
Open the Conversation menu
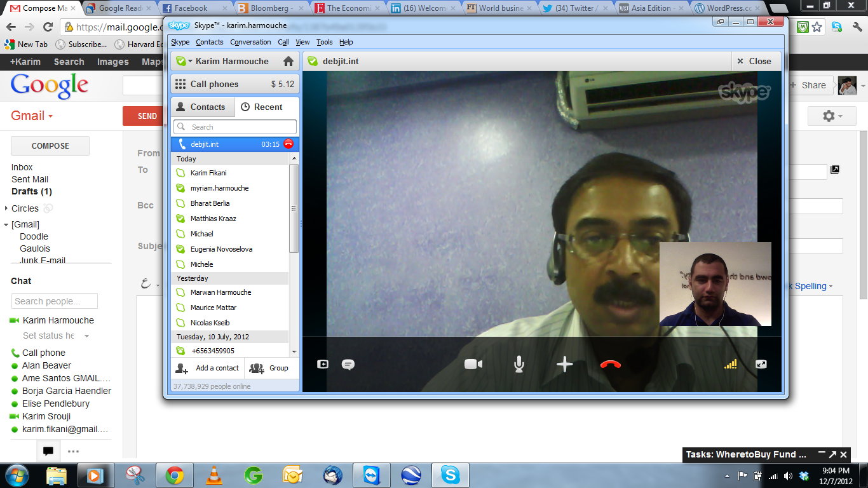click(x=250, y=42)
